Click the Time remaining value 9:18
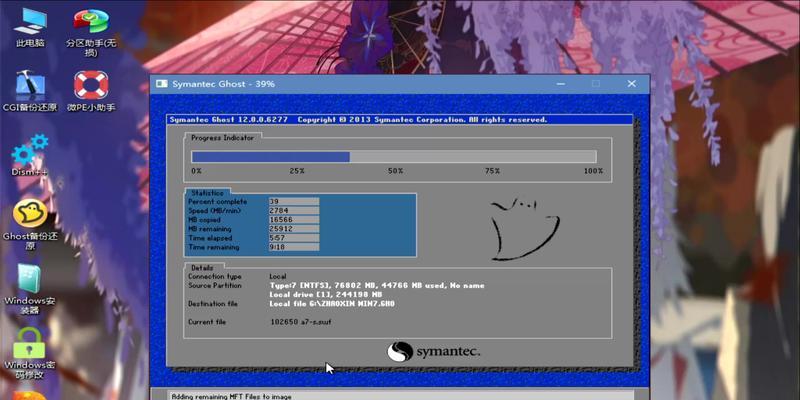The image size is (800, 400). click(x=294, y=247)
